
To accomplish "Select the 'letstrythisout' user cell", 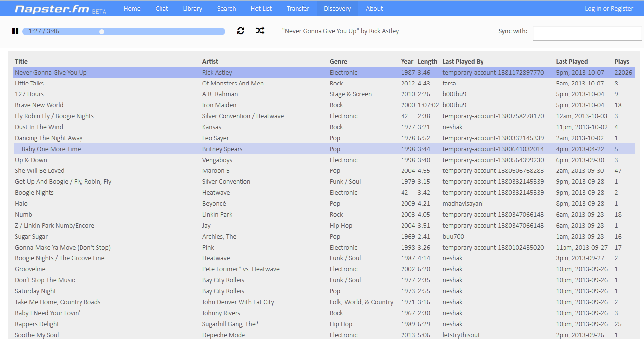I will coord(461,335).
